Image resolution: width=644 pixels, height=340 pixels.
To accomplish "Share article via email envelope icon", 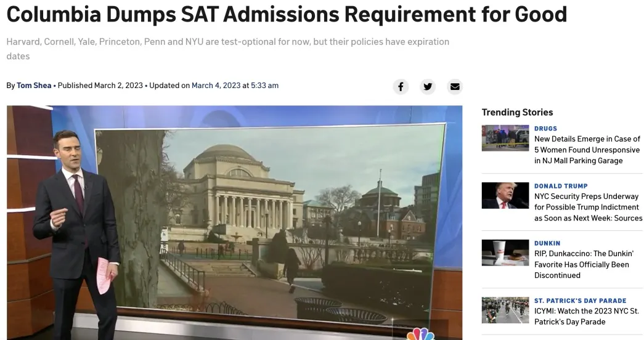I will (x=455, y=86).
